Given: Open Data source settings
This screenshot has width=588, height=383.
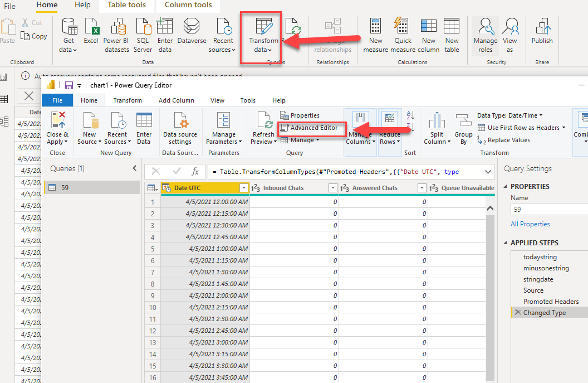Looking at the screenshot, I should pos(180,128).
